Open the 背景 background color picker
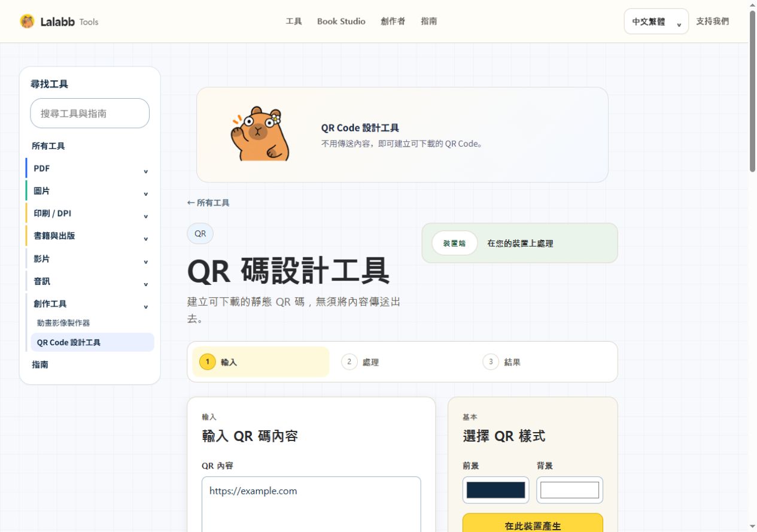The image size is (757, 532). (x=570, y=490)
